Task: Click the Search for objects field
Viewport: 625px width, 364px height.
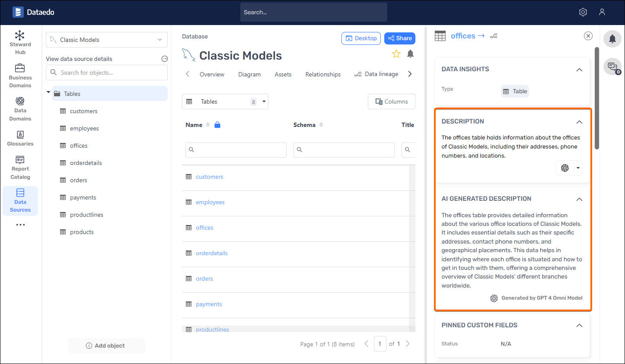Action: point(107,73)
